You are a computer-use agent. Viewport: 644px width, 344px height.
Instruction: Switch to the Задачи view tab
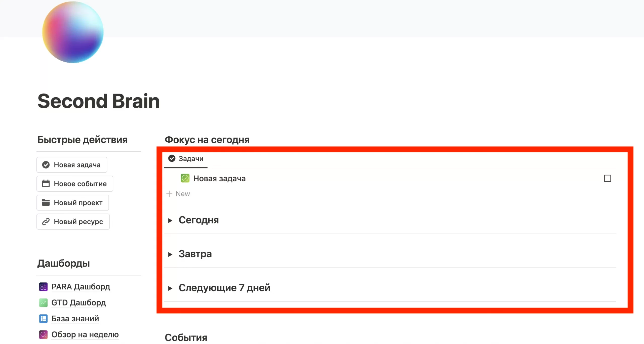[186, 159]
